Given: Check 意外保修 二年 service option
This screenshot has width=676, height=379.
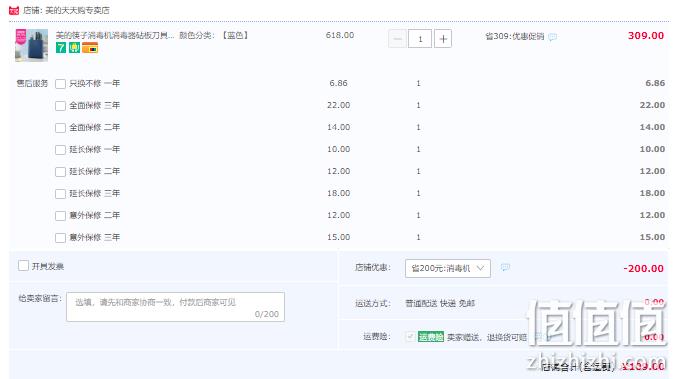Looking at the screenshot, I should (60, 216).
